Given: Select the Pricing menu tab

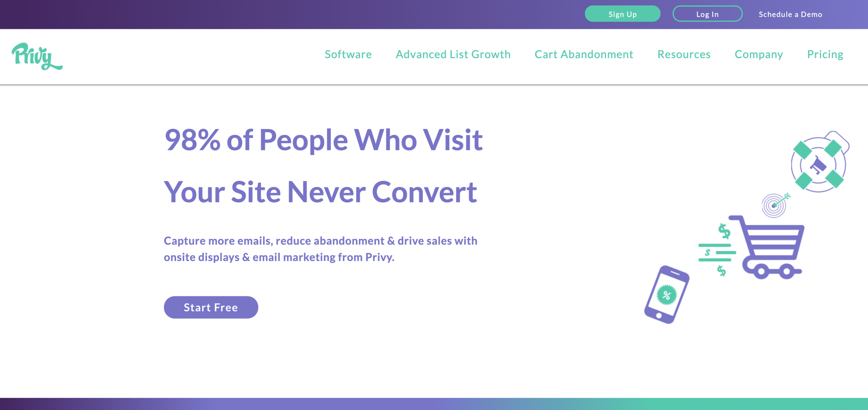Looking at the screenshot, I should [x=825, y=54].
